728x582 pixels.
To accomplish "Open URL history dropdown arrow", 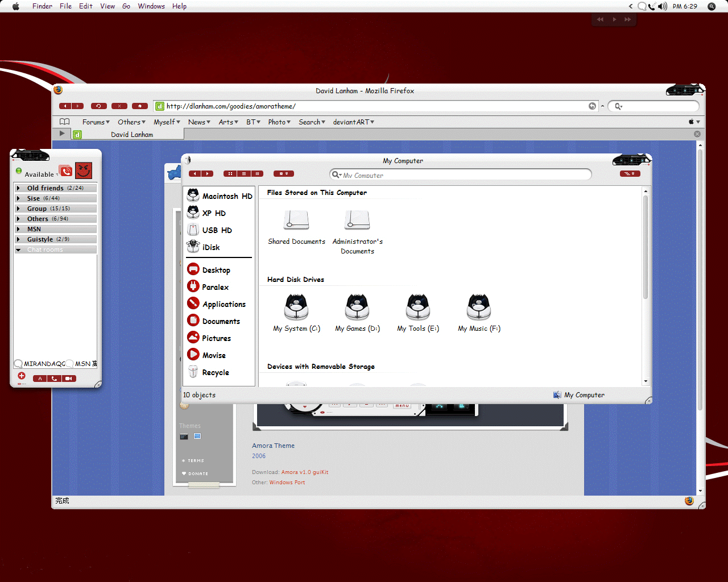I will pyautogui.click(x=602, y=106).
